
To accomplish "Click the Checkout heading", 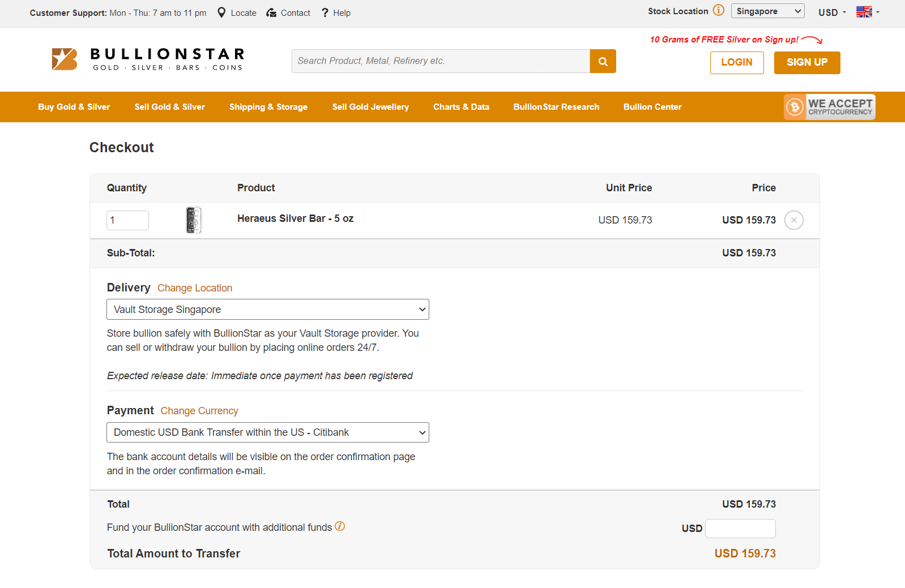I will coord(122,148).
